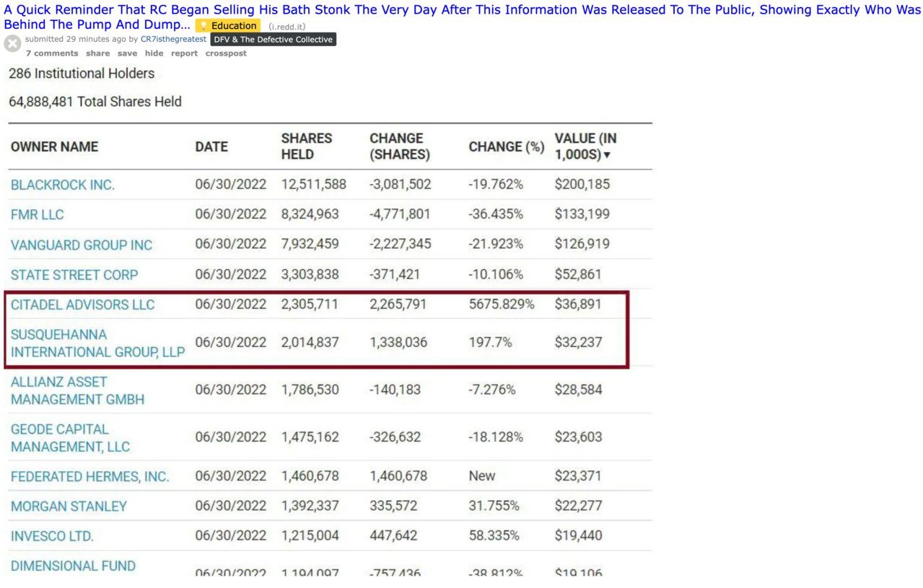Open FEDERATED HERMES, INC. link
Screen dimensions: 923x588
click(x=89, y=477)
